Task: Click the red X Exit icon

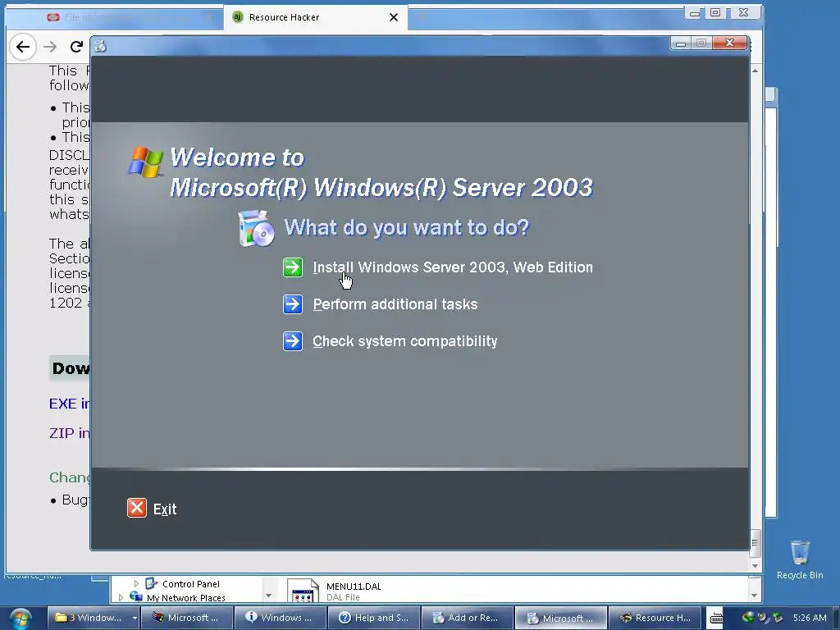Action: point(137,508)
